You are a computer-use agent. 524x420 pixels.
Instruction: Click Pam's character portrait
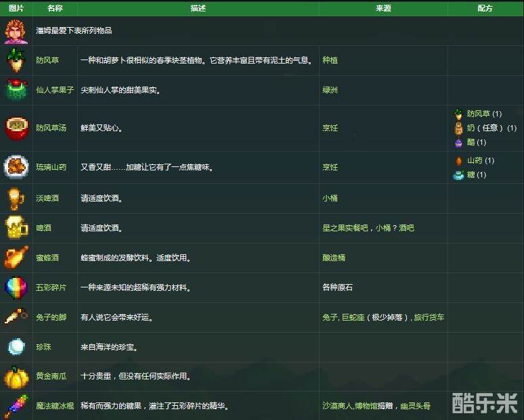(16, 31)
